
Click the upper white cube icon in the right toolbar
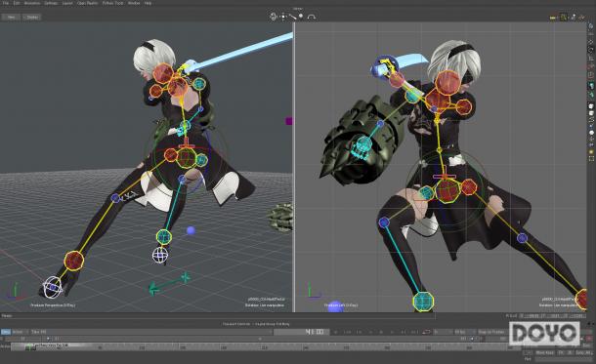(591, 106)
